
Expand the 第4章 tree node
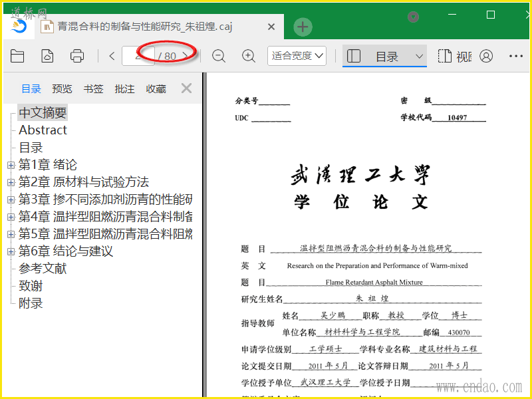[x=11, y=217]
